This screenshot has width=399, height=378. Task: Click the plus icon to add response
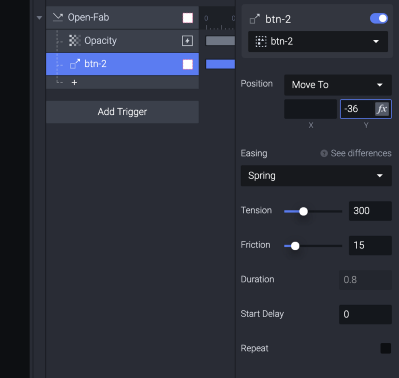click(x=74, y=82)
